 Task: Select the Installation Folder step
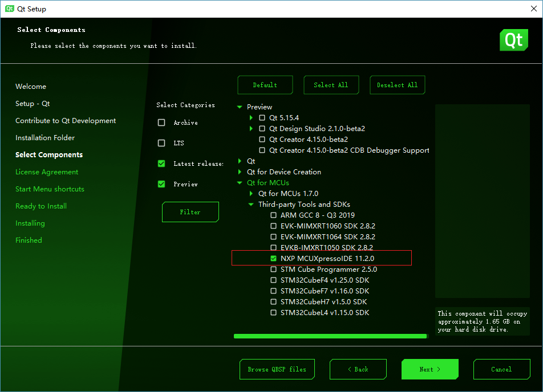coord(45,138)
